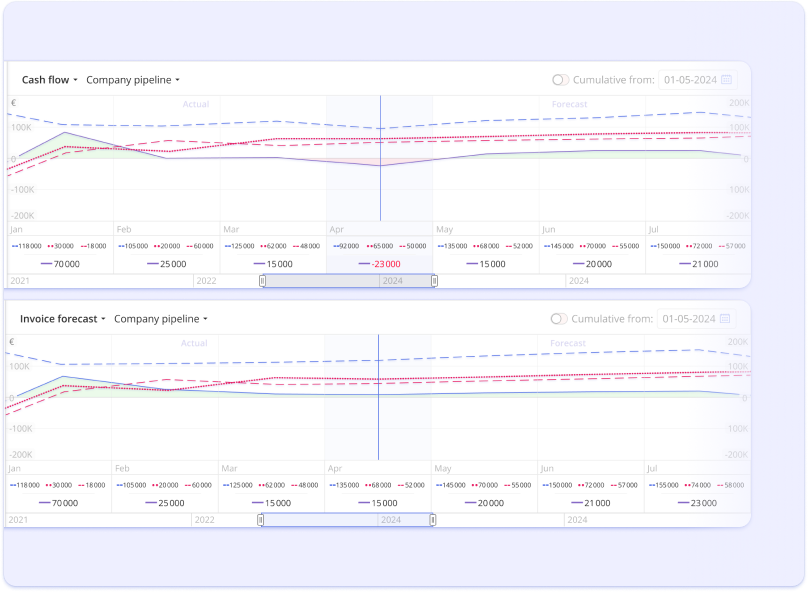Grab right range handle of Invoice forecast timeline

point(433,520)
